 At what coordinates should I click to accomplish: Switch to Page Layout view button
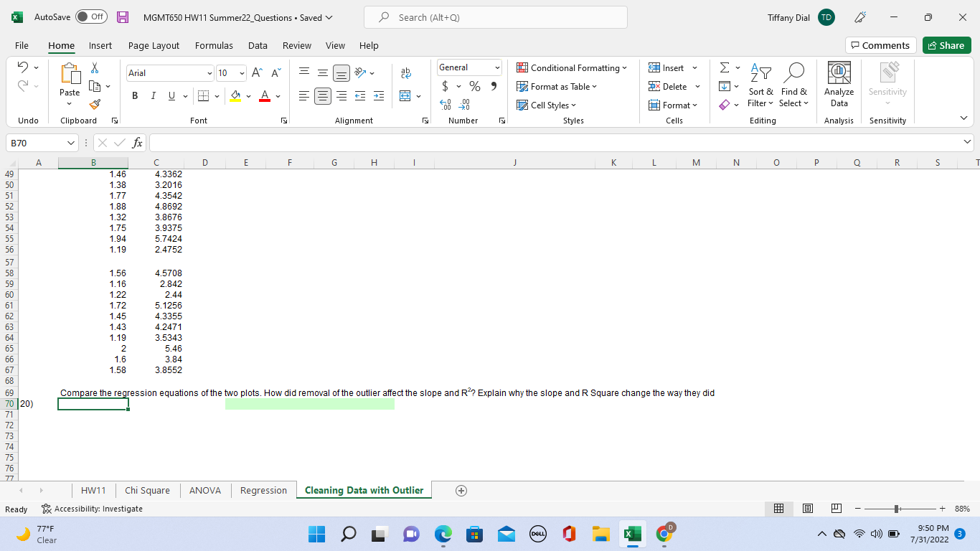click(x=808, y=509)
